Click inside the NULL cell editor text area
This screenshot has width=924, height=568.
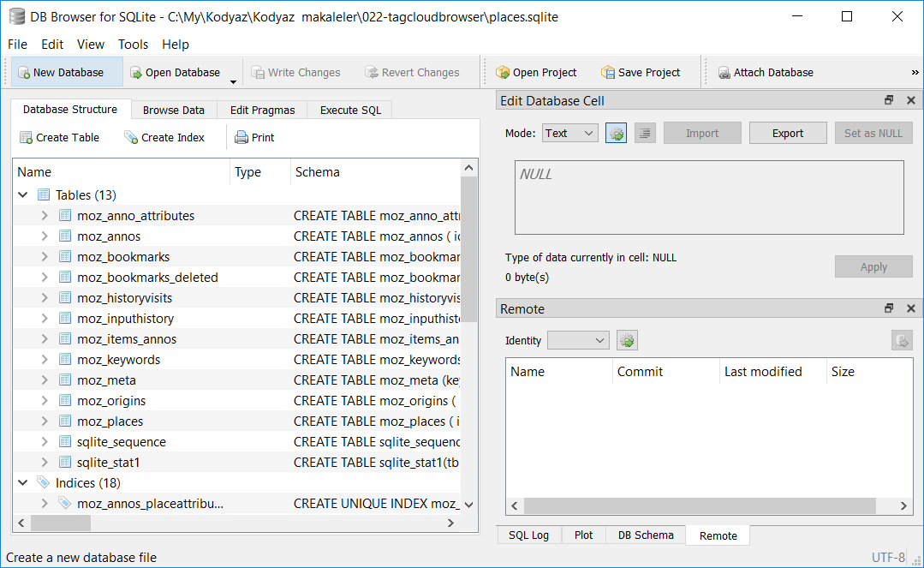(709, 198)
